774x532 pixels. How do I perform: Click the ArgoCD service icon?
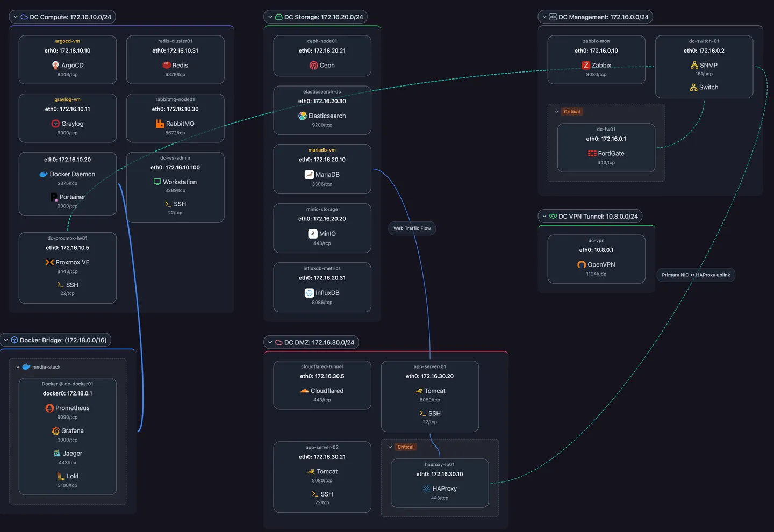click(55, 65)
